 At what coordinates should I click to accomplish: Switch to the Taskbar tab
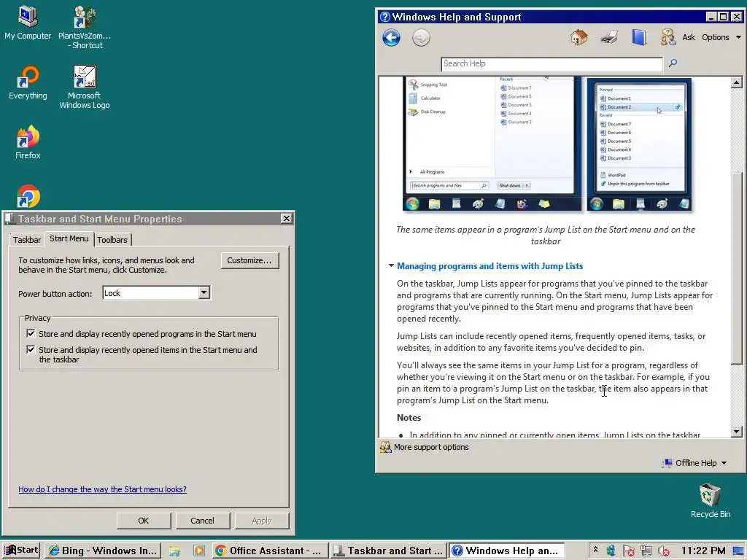27,239
